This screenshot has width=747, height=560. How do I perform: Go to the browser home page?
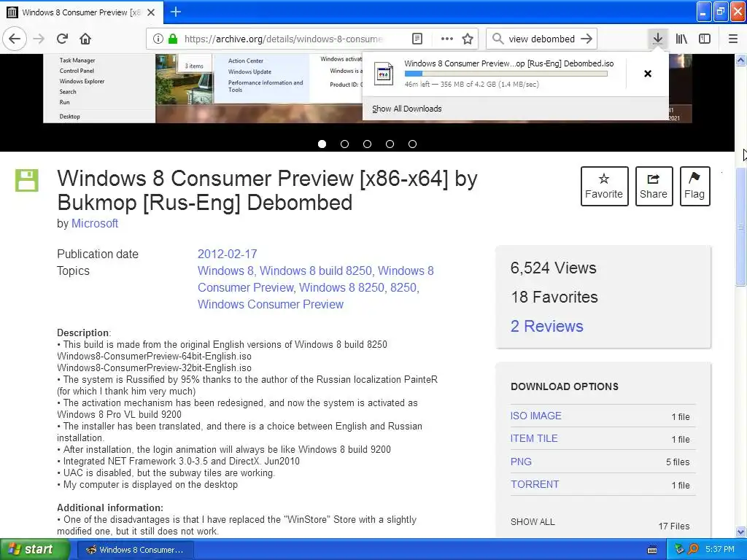[x=85, y=39]
